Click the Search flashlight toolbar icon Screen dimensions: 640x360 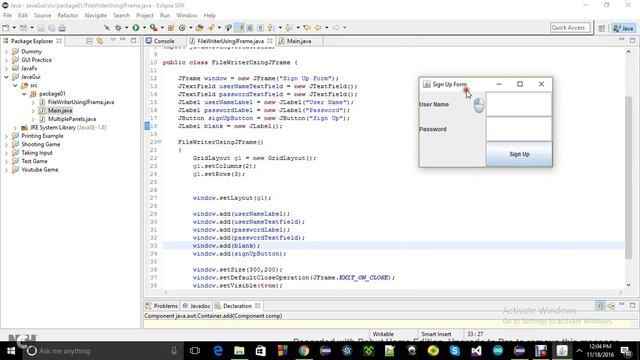(211, 27)
